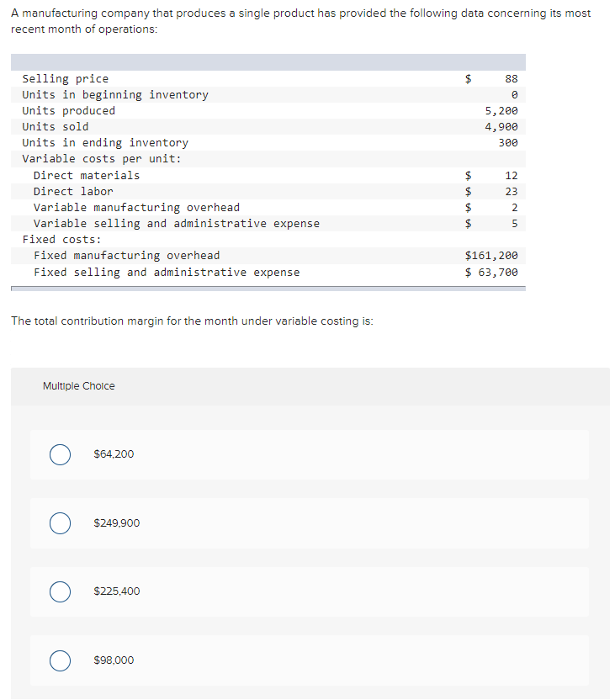Screen dimensions: 615x700
Task: Click the Units sold value 4,900
Action: coord(502,126)
